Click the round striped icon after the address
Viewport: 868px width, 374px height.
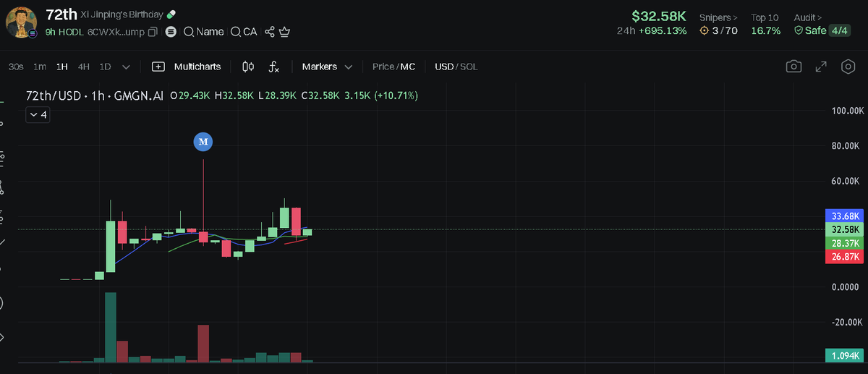coord(171,32)
